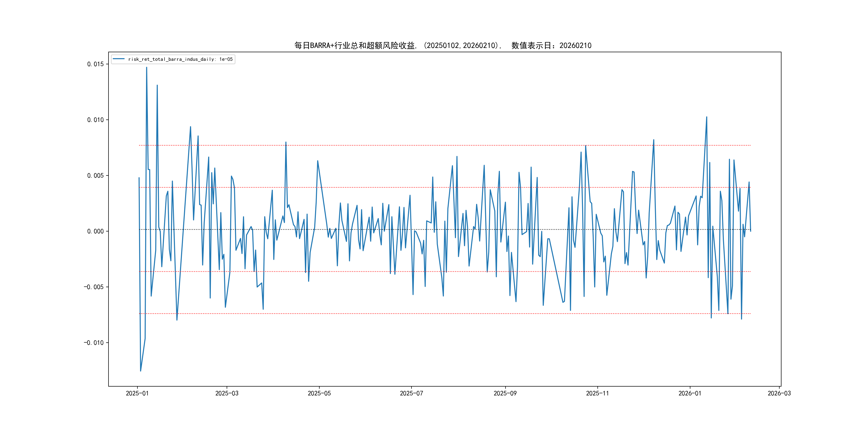868x434 pixels.
Task: Click the 2025-01 x-axis label
Action: [137, 393]
